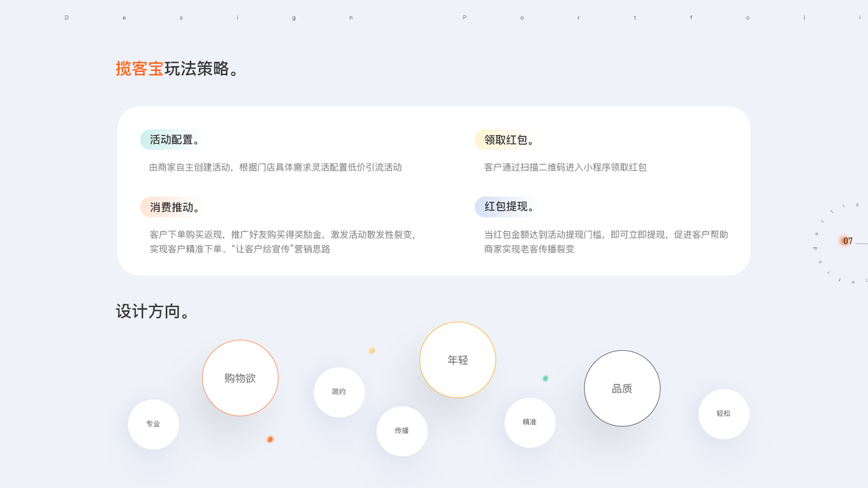This screenshot has width=868, height=488.
Task: Click the page number 07
Action: point(848,241)
